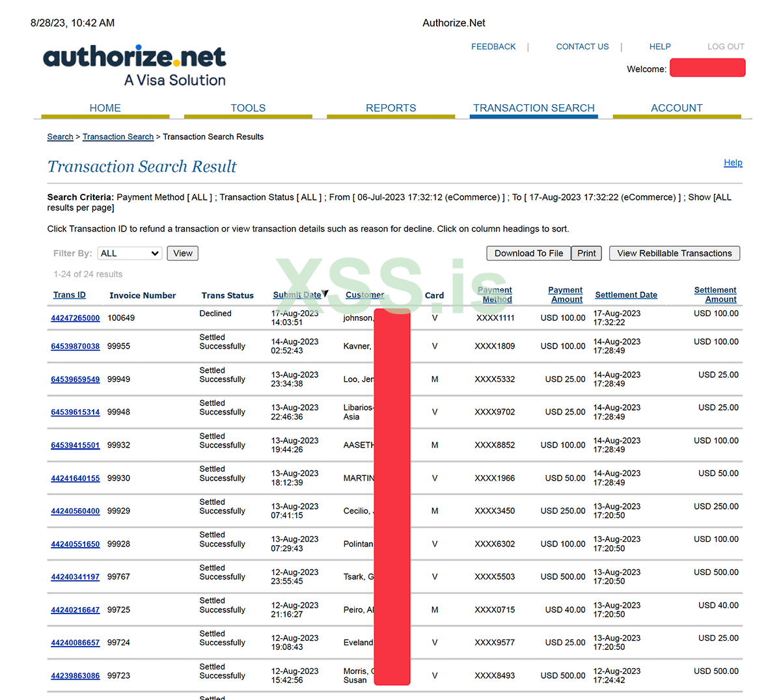Open transaction 64539870038 details

75,347
